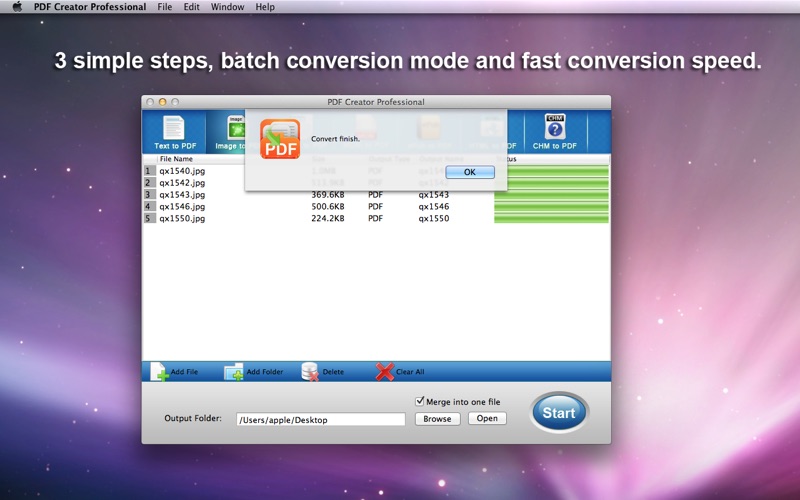Click the red X Clear All icon
The image size is (800, 500).
coord(385,371)
